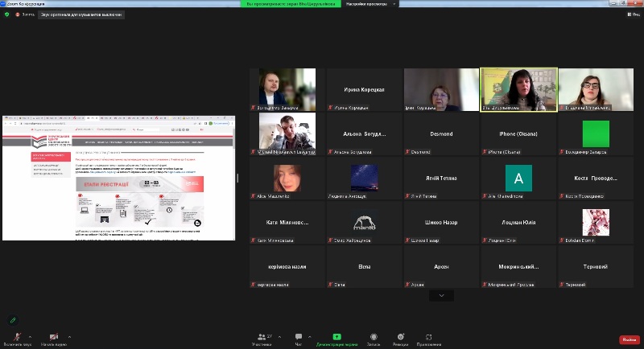Viewport: 644px width, 349px height.
Task: Unmute microphone using the Включить звук icon
Action: [17, 337]
